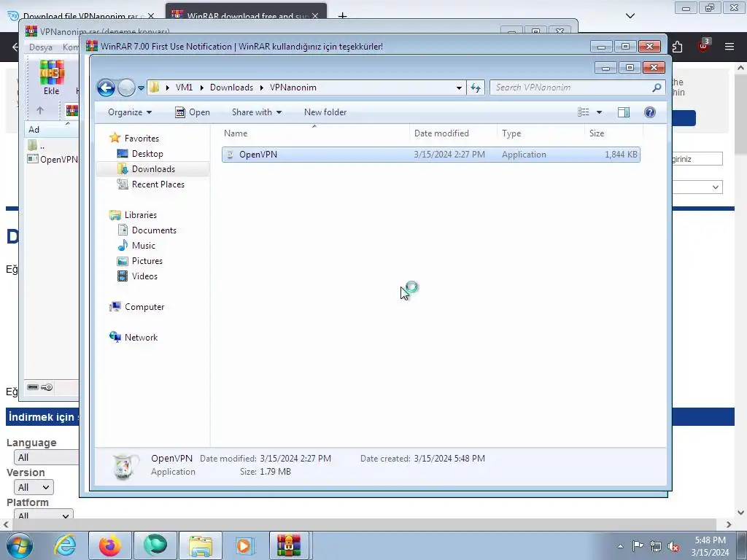Open the Organize menu
The image size is (747, 560).
(130, 112)
